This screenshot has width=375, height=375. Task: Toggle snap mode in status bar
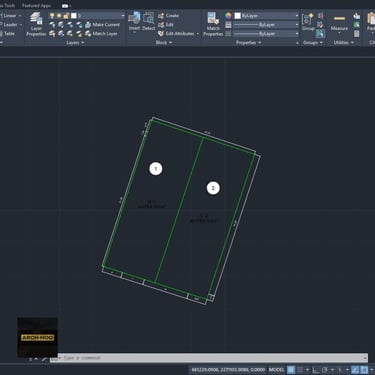300,370
